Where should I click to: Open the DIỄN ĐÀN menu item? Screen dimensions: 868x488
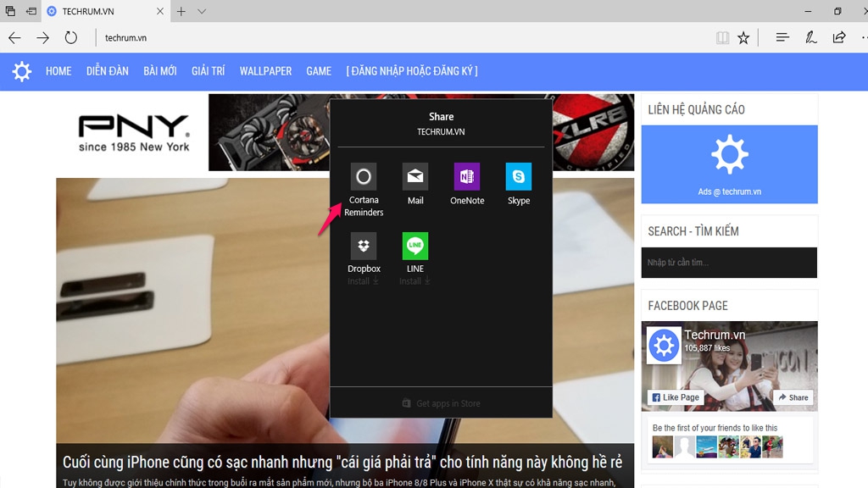(108, 71)
